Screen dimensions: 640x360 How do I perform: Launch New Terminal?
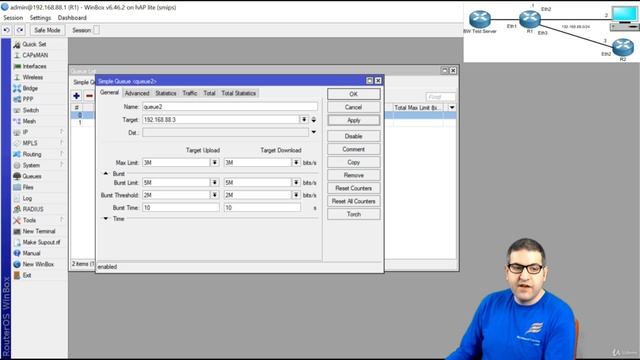(x=39, y=231)
